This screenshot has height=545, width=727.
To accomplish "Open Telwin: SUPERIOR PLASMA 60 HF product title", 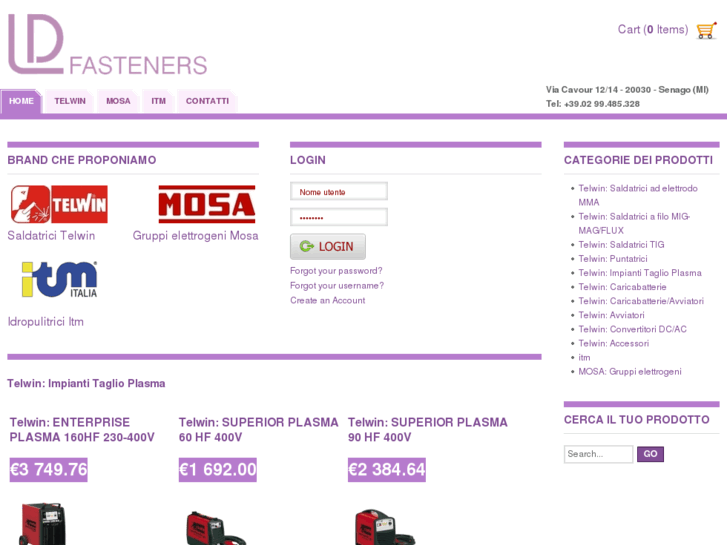I will point(259,430).
